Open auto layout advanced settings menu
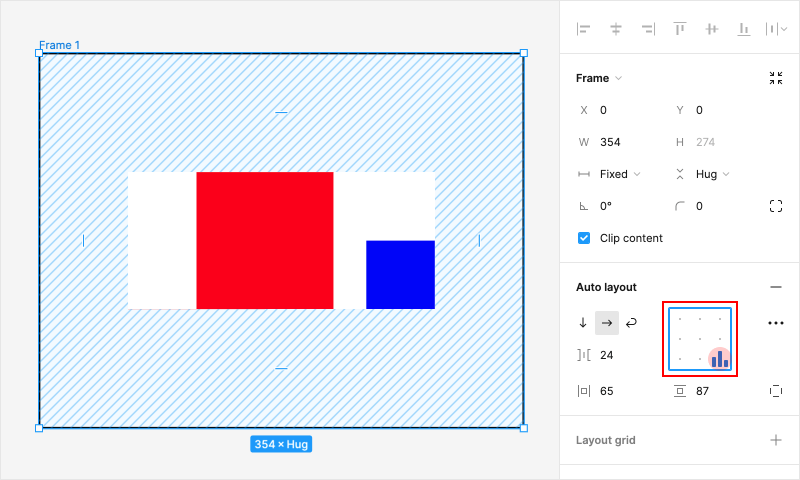 coord(776,323)
